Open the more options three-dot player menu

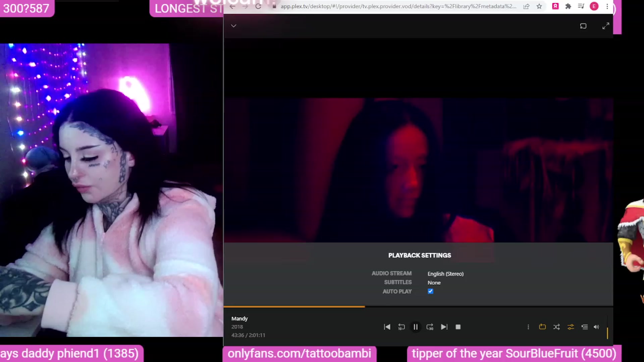pos(528,327)
